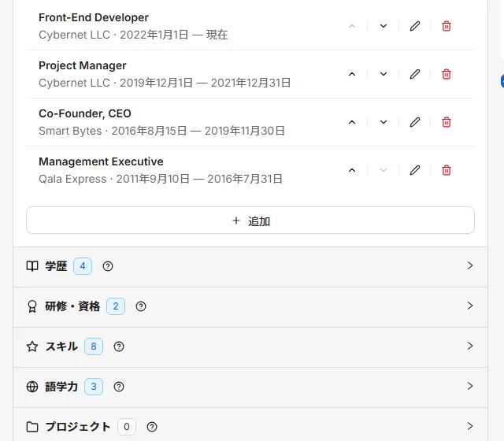Move Management Executive entry up
Screen dimensions: 504x441
[x=352, y=170]
